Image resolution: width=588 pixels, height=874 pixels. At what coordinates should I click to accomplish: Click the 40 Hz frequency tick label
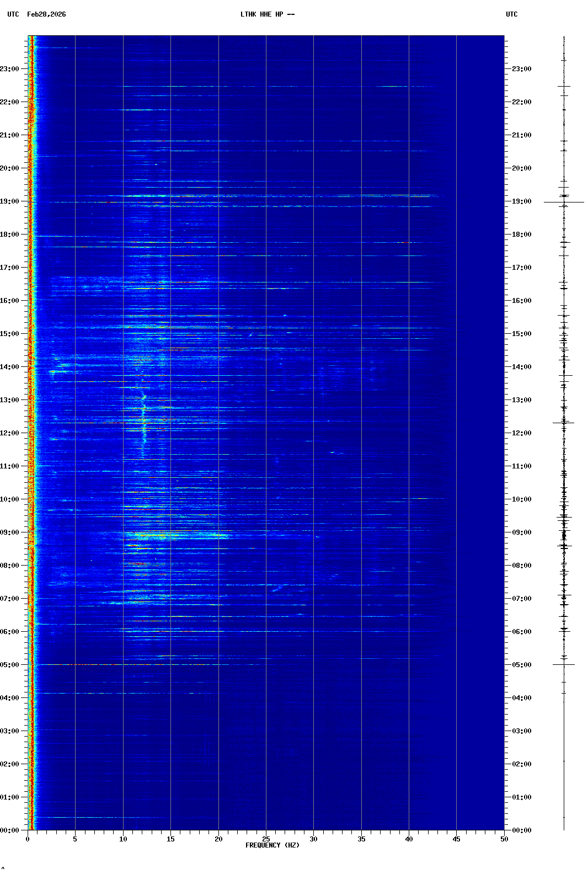click(x=409, y=839)
